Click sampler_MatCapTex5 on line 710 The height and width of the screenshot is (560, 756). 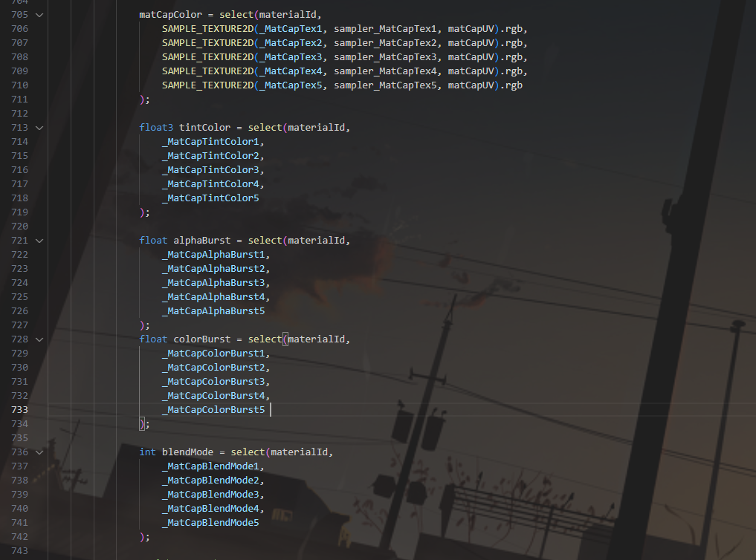point(385,85)
